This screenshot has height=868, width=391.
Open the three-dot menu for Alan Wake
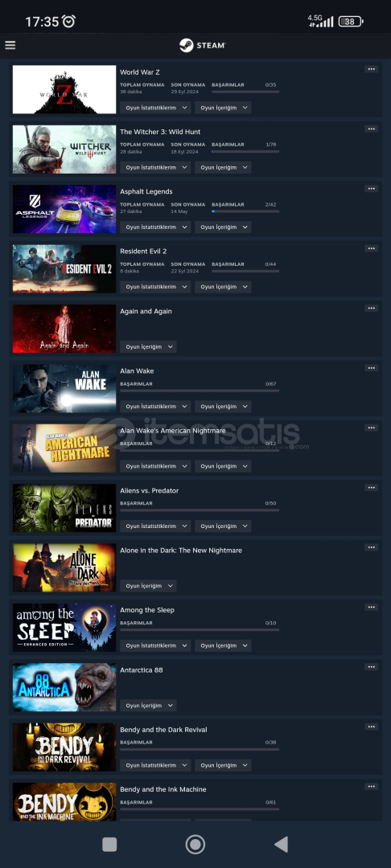pyautogui.click(x=371, y=368)
